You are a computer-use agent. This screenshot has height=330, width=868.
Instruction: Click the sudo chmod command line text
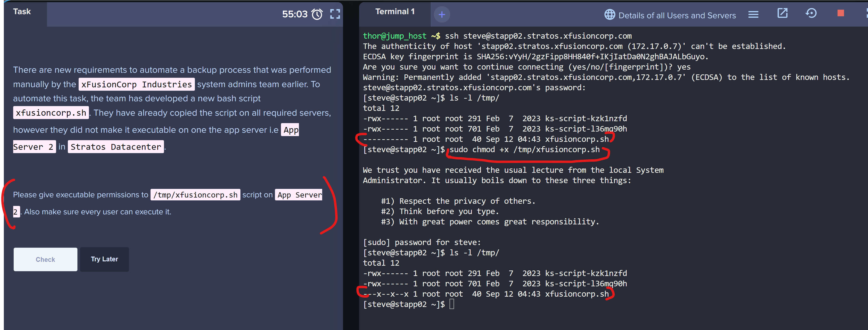(524, 150)
